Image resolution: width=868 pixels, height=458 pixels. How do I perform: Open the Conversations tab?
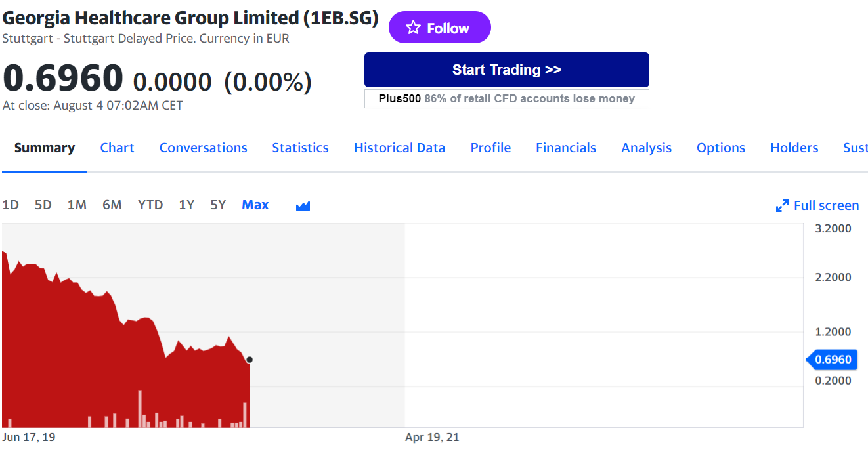coord(203,148)
